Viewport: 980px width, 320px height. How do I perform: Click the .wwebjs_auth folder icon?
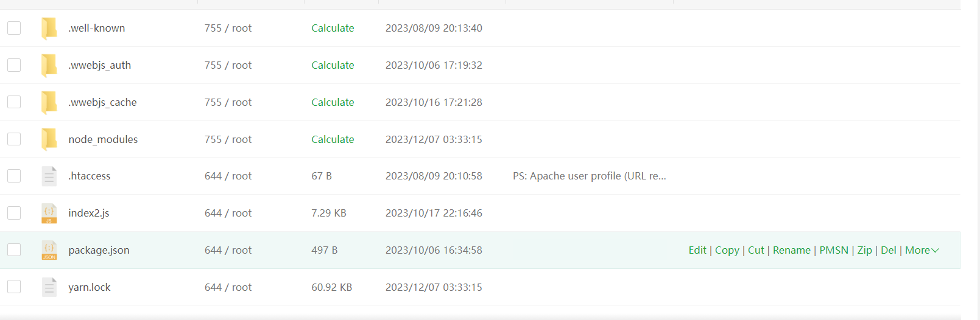click(x=49, y=65)
